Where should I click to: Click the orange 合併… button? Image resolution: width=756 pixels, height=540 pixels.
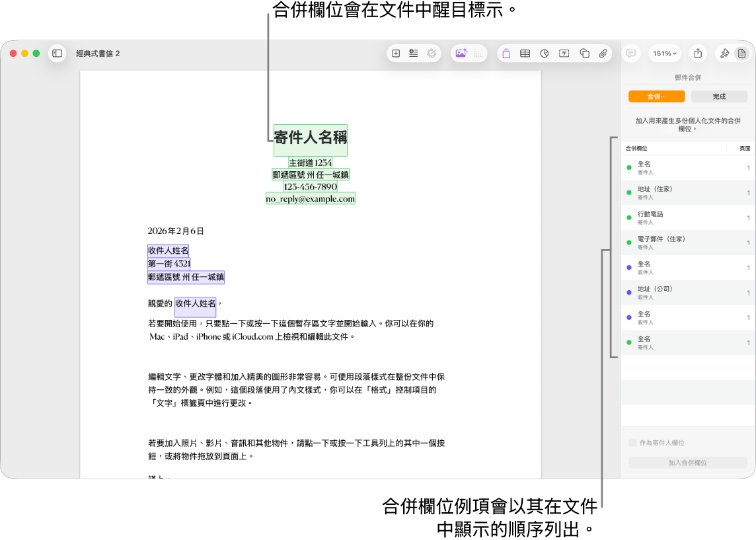[657, 96]
